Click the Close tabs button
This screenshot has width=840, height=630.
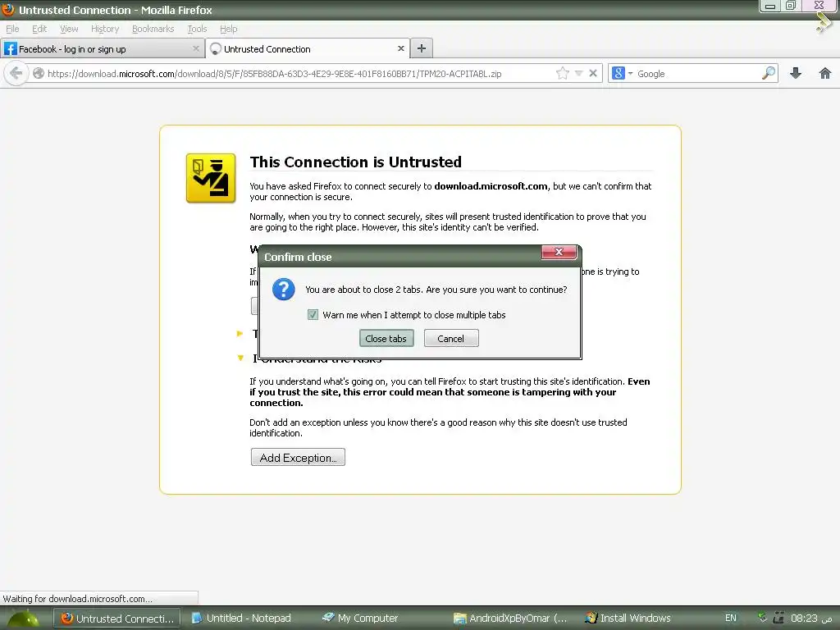pyautogui.click(x=386, y=339)
